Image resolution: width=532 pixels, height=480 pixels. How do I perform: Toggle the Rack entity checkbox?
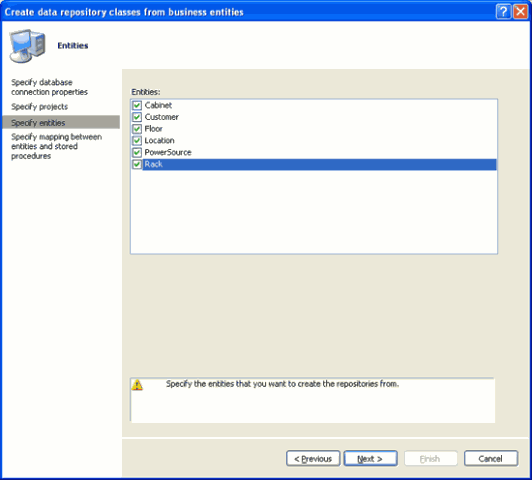point(137,164)
